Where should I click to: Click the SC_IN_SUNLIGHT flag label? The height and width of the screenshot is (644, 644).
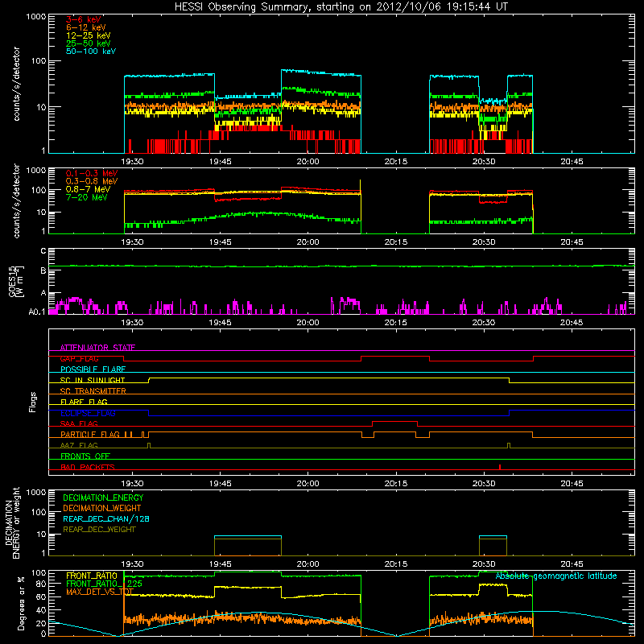[93, 380]
